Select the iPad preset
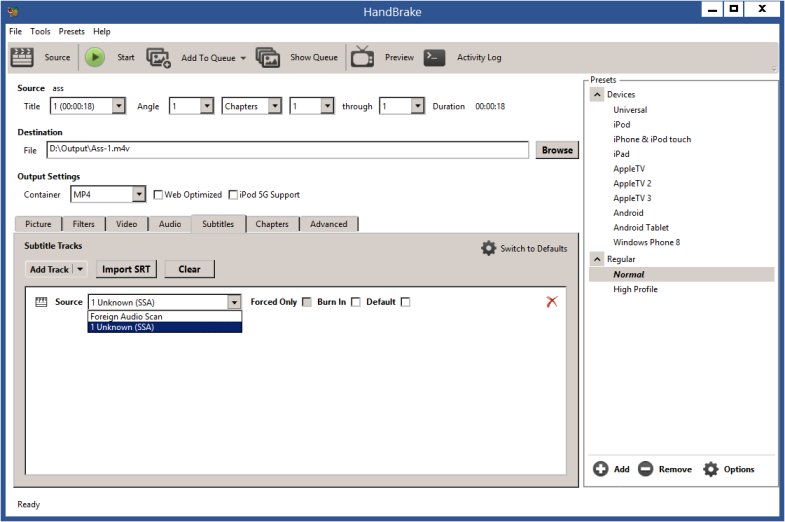Screen dimensions: 785x522 (x=621, y=154)
